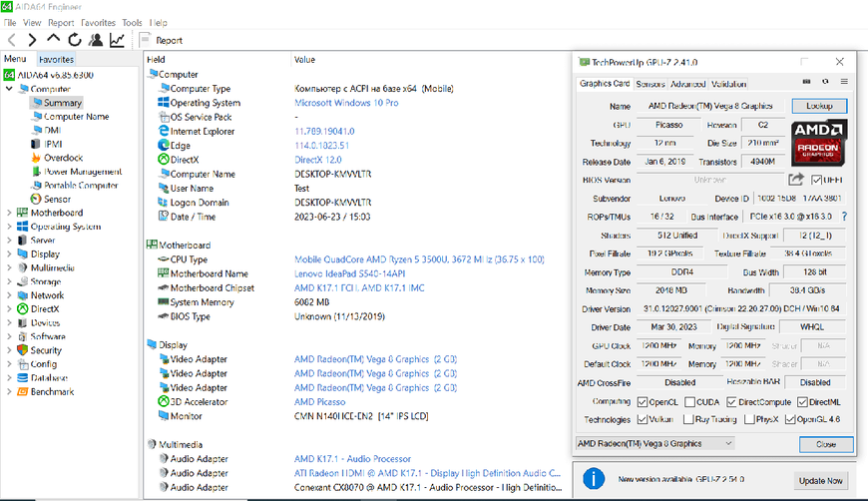The image size is (868, 501).
Task: Click GPU-Z refresh icon in title area
Action: pyautogui.click(x=825, y=82)
